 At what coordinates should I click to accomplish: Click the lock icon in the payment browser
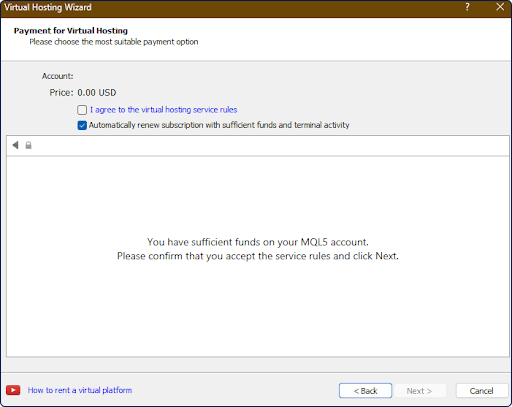coord(28,145)
